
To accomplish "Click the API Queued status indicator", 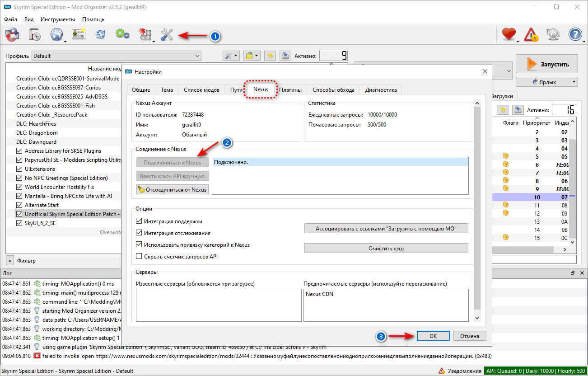I will pyautogui.click(x=535, y=371).
